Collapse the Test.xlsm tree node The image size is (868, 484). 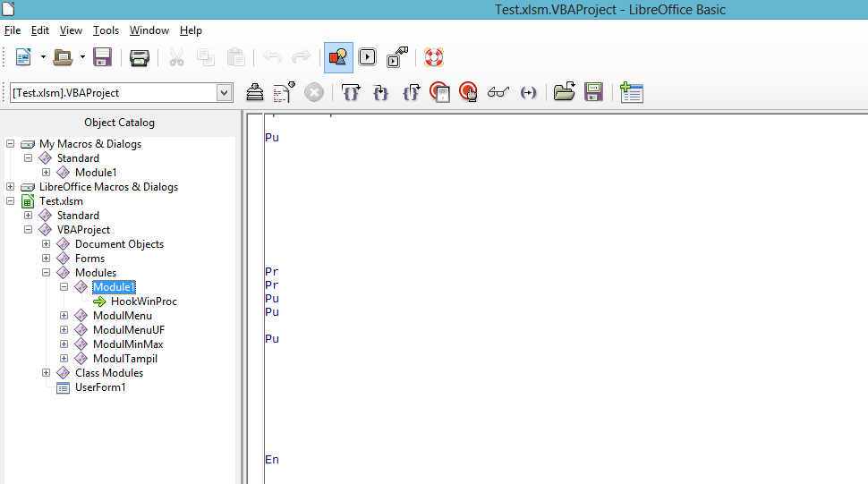pos(10,200)
